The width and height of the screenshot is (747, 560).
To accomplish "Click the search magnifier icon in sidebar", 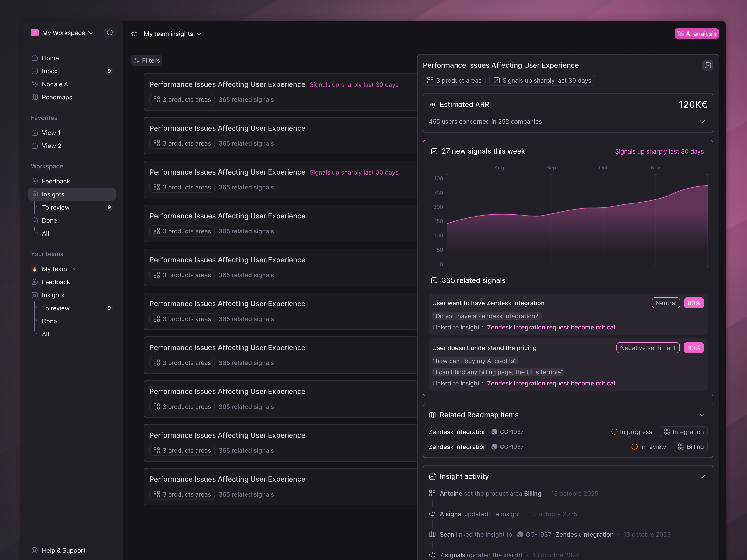I will (x=110, y=33).
